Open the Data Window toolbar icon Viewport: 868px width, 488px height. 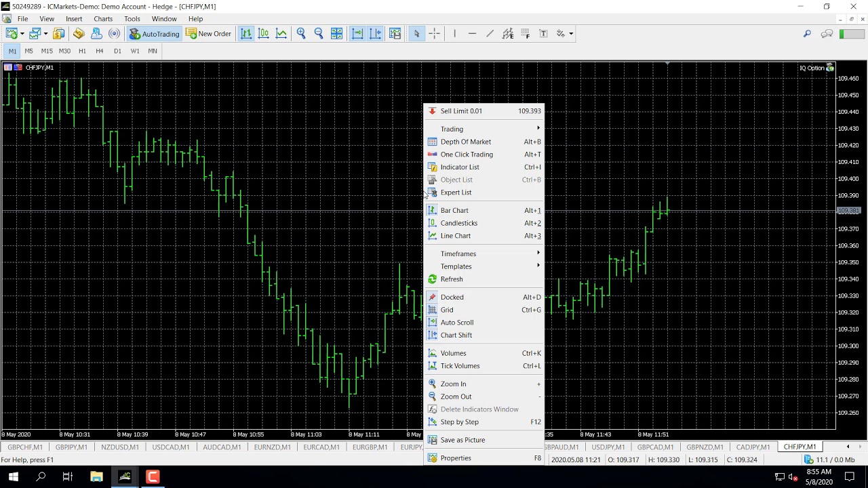point(79,33)
